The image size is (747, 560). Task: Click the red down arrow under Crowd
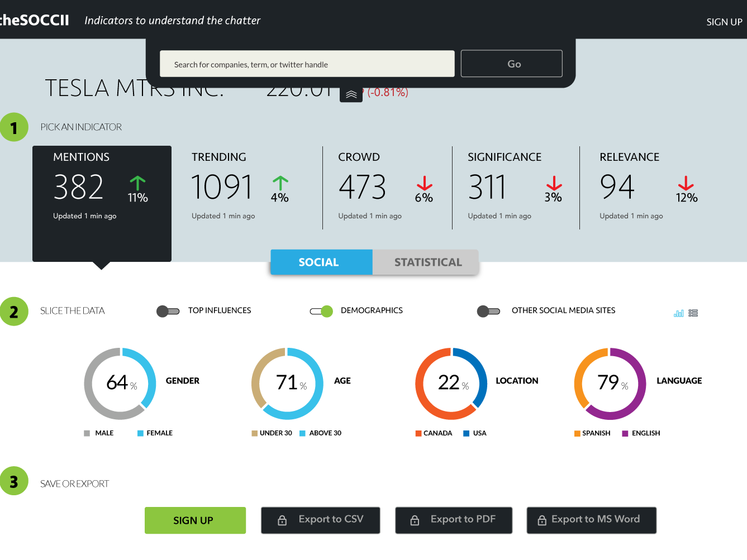pyautogui.click(x=425, y=183)
